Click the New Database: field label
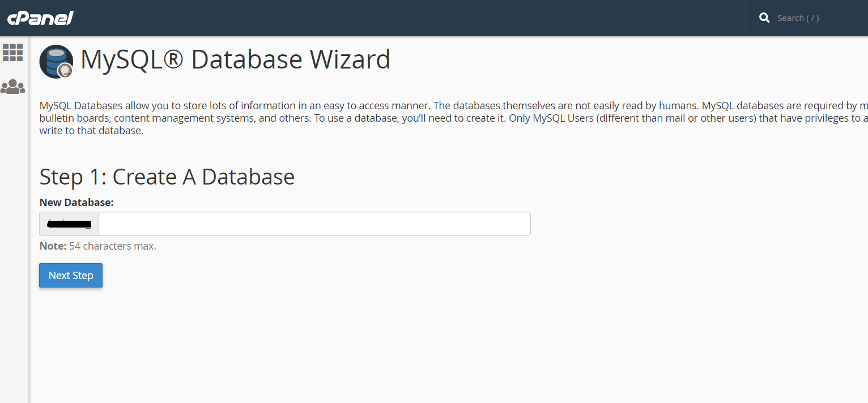868x403 pixels. [76, 203]
